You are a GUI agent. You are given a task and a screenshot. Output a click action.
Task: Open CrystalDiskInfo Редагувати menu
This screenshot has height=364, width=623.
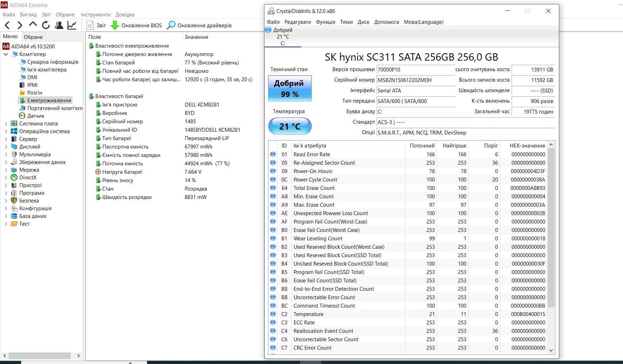pos(297,22)
